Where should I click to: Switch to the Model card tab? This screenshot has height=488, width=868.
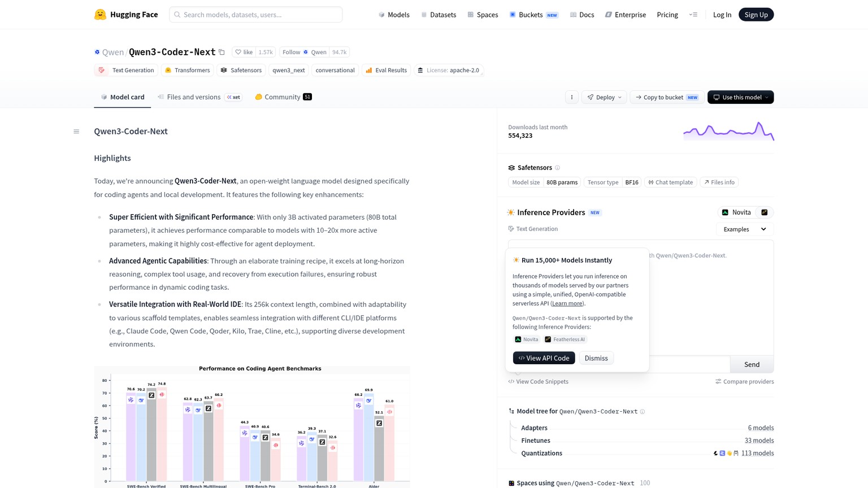click(x=123, y=97)
